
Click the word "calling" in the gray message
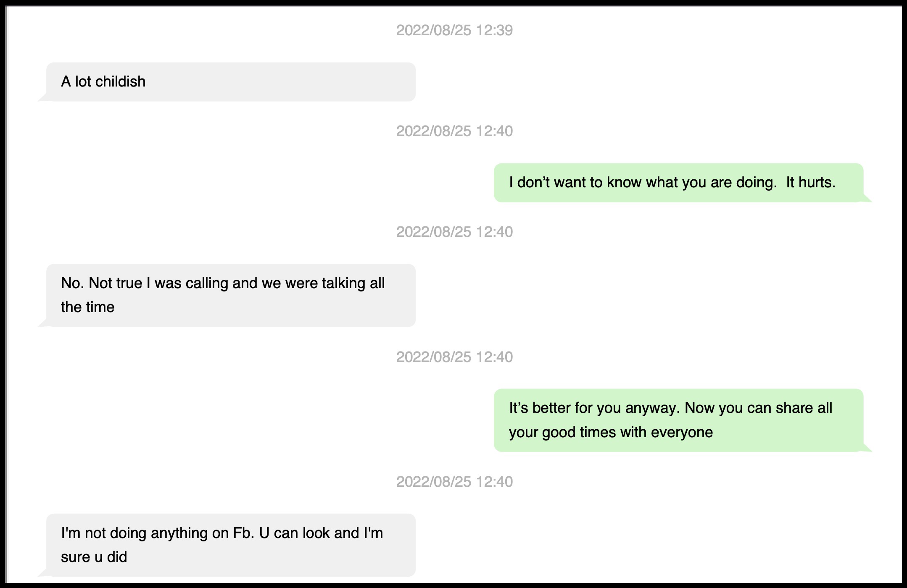207,283
